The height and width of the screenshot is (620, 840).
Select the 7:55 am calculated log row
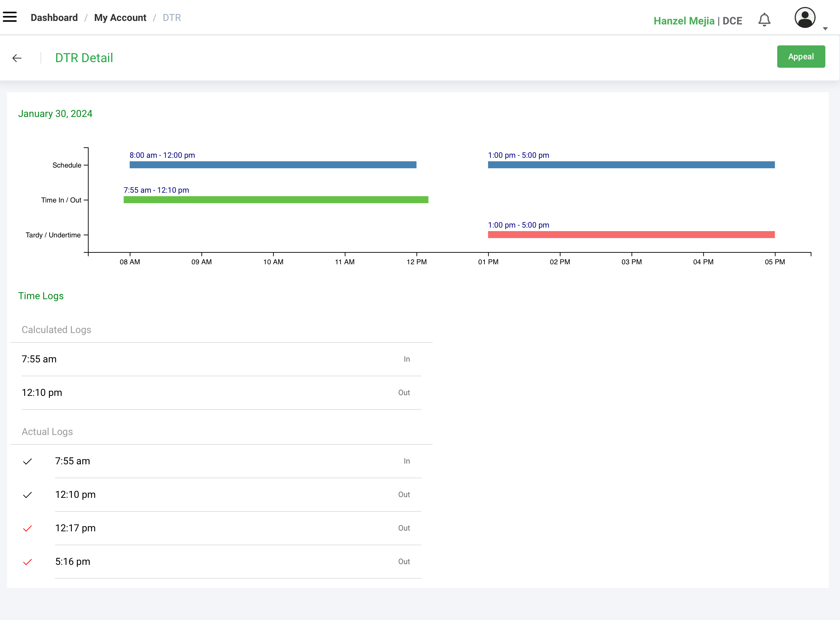click(x=221, y=359)
